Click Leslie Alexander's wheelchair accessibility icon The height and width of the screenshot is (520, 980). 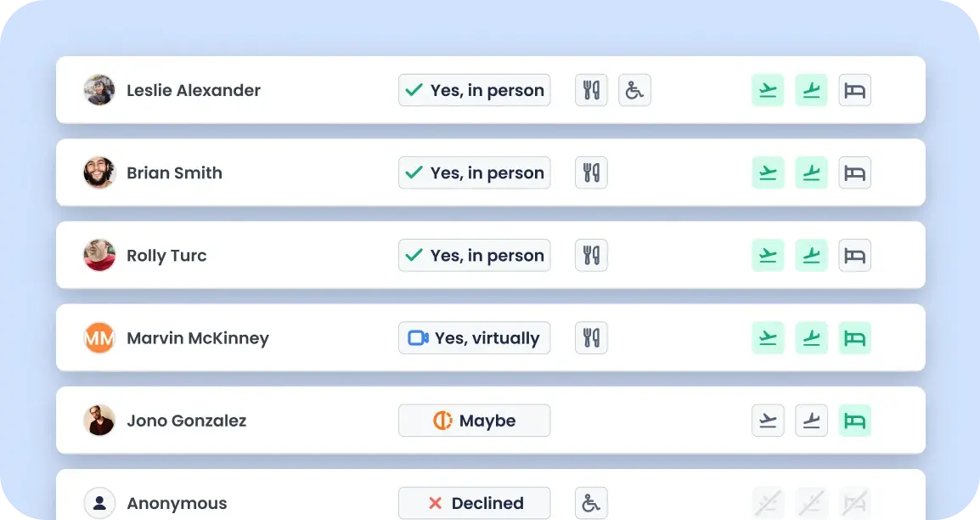(x=634, y=90)
